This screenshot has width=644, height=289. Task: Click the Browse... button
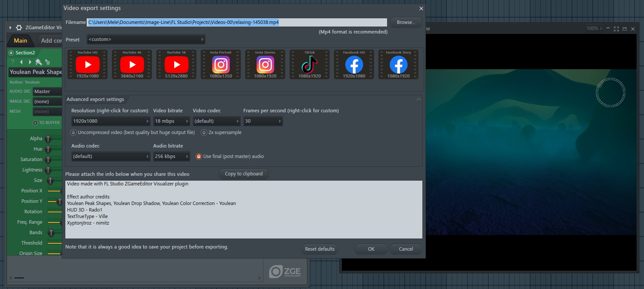(x=406, y=22)
